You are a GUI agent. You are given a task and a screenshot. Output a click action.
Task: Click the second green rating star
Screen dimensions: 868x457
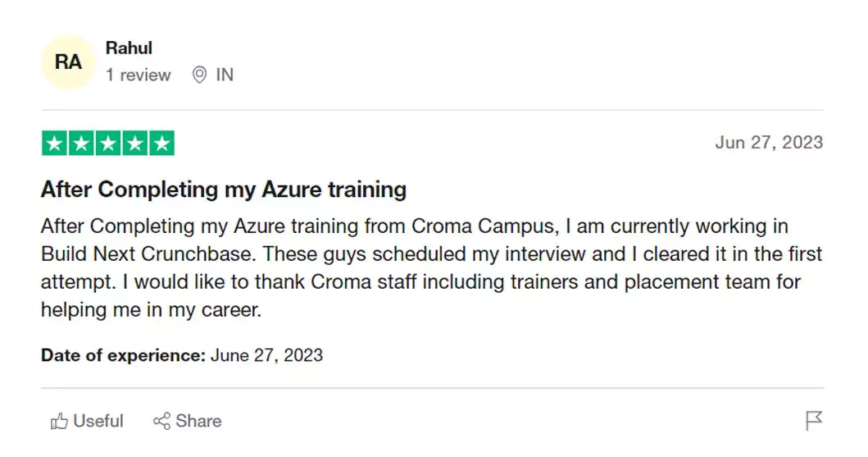tap(81, 144)
